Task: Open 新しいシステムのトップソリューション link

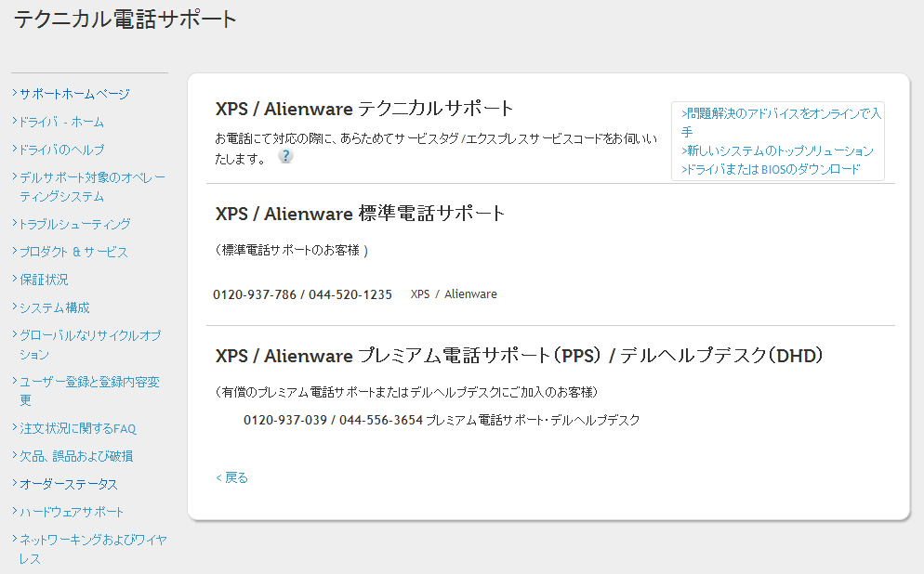Action: (x=777, y=150)
